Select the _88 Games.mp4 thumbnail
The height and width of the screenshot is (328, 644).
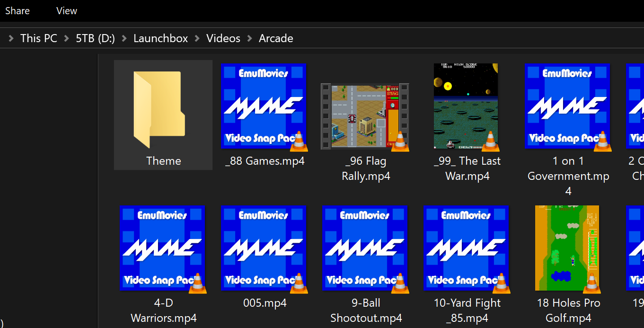[264, 106]
